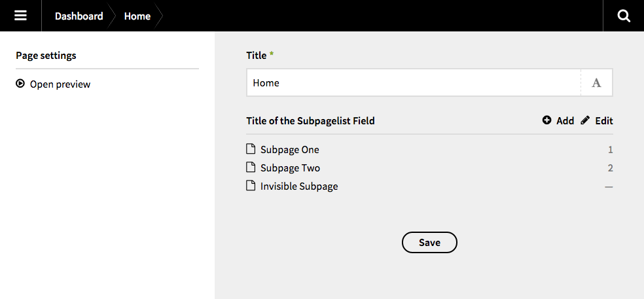Click the plus icon beside Add

[x=547, y=120]
